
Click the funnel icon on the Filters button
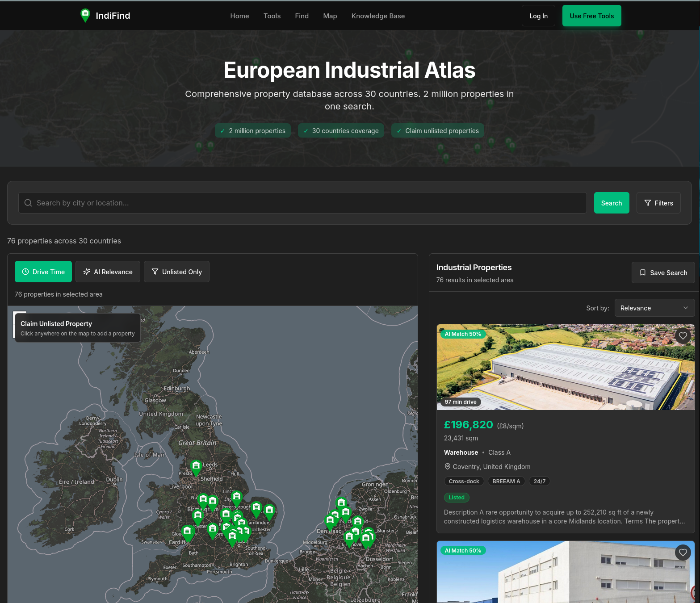pyautogui.click(x=648, y=203)
